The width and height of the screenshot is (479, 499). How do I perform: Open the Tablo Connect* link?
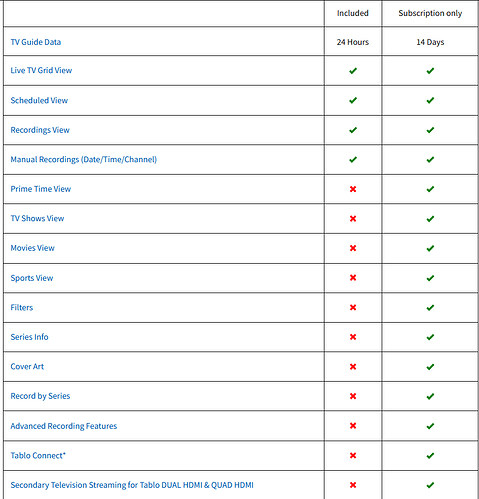38,455
